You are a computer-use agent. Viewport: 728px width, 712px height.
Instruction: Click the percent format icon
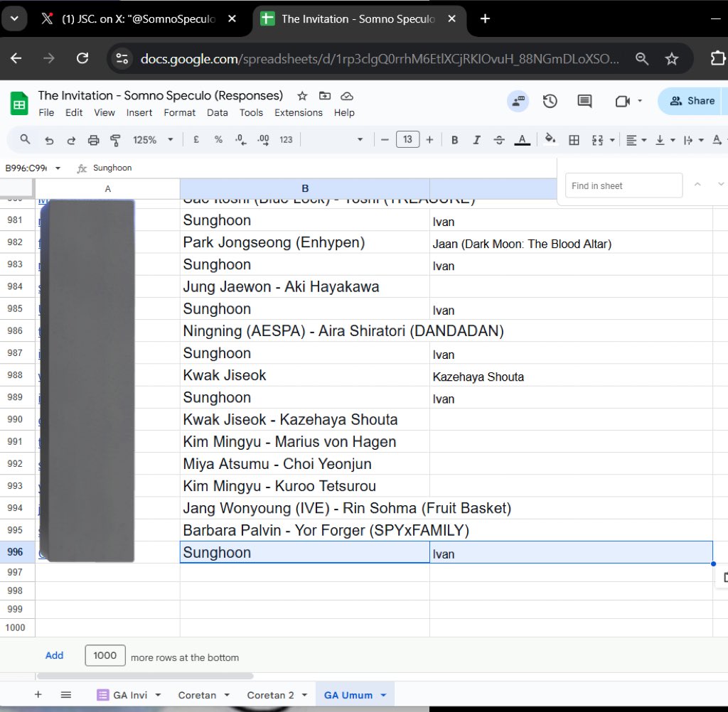[x=218, y=139]
